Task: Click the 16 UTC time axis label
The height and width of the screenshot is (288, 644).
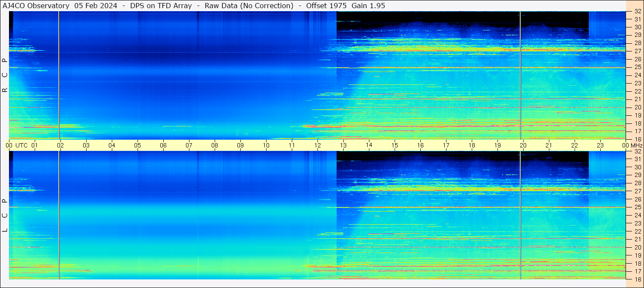Action: [x=420, y=145]
